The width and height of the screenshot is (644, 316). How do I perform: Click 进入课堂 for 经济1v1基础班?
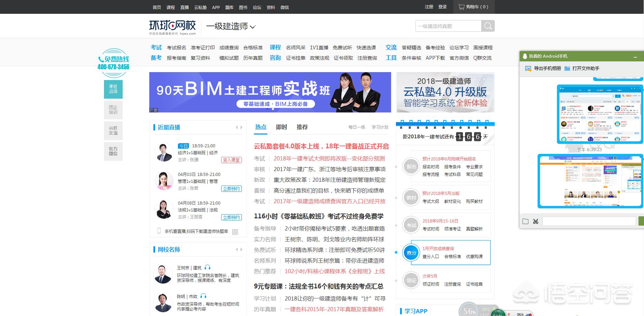[x=231, y=160]
